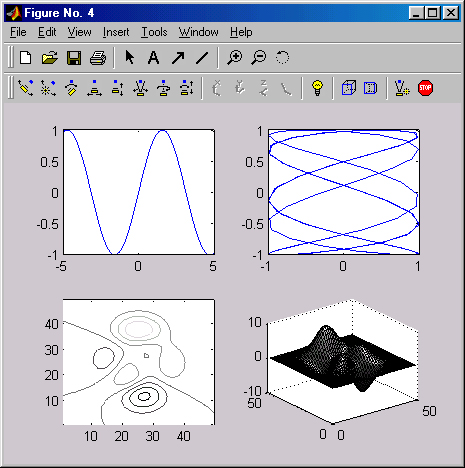465x468 pixels.
Task: Select the orbit camera tool
Action: pyautogui.click(x=26, y=88)
